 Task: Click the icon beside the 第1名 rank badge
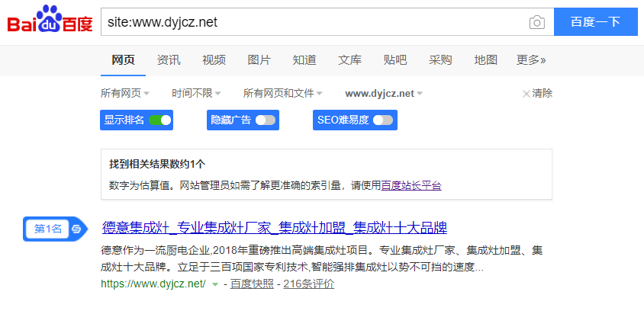(76, 229)
